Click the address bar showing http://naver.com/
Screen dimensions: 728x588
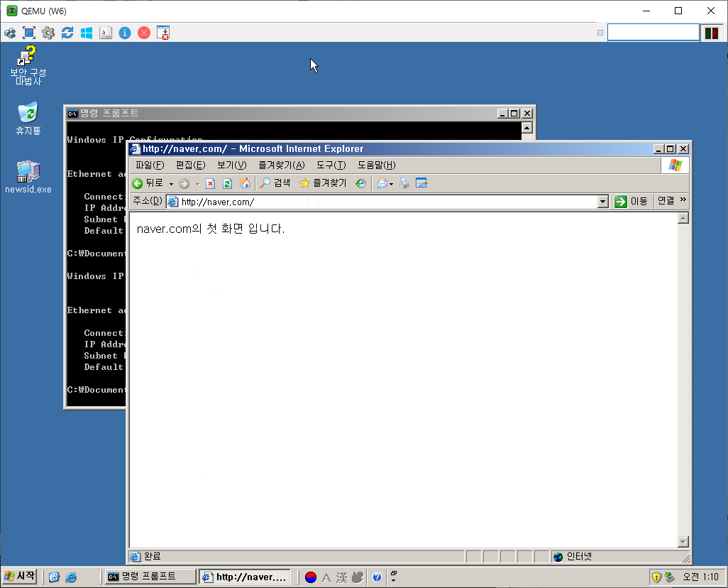382,202
